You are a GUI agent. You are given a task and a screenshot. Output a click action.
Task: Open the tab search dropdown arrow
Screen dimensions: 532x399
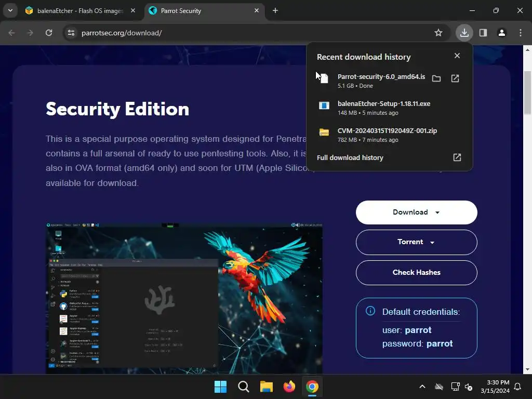(10, 10)
